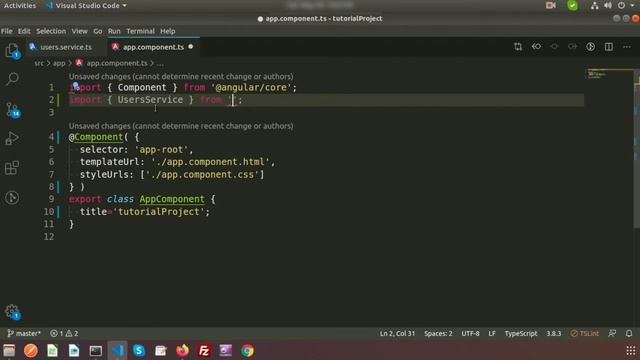Open the Search view in activity bar
Image resolution: width=640 pixels, height=360 pixels.
[12, 79]
